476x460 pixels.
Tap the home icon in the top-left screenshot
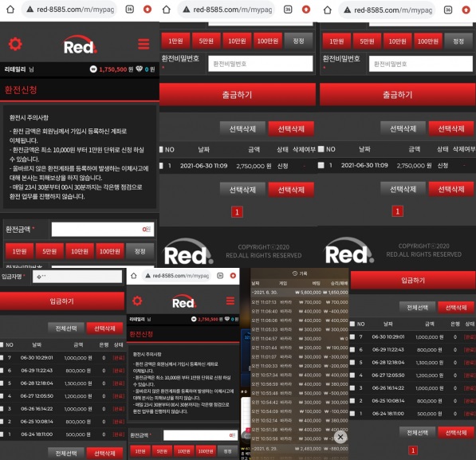click(x=10, y=10)
